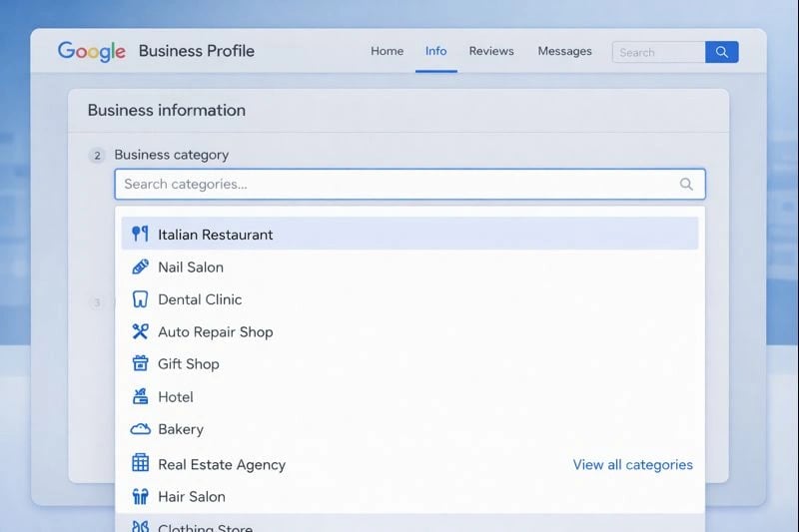The image size is (799, 532).
Task: Click the Clothing Store icon
Action: [140, 526]
